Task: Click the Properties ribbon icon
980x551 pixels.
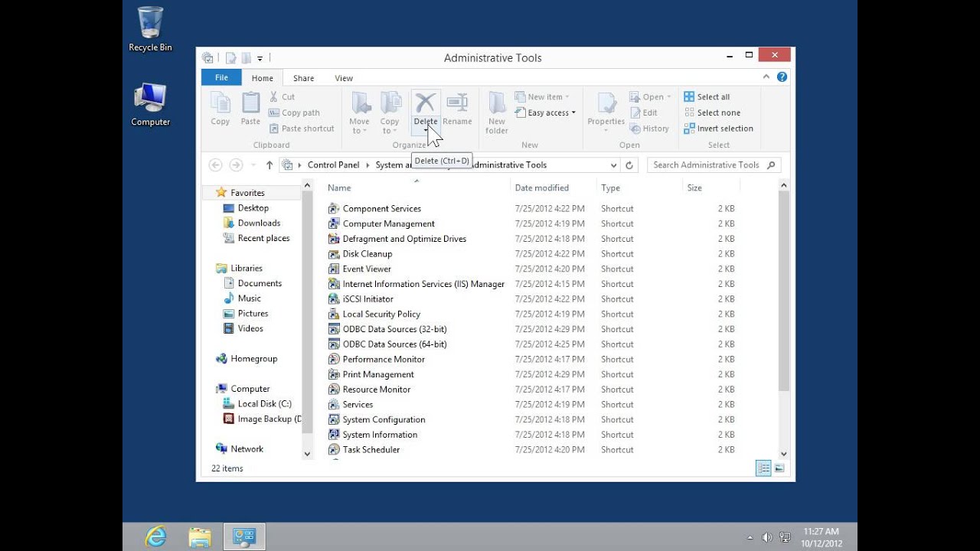Action: point(606,103)
